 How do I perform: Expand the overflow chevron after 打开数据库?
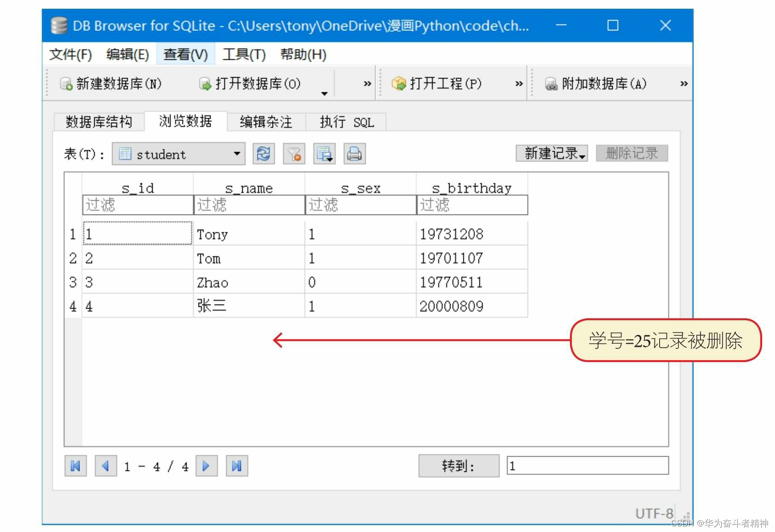point(367,84)
